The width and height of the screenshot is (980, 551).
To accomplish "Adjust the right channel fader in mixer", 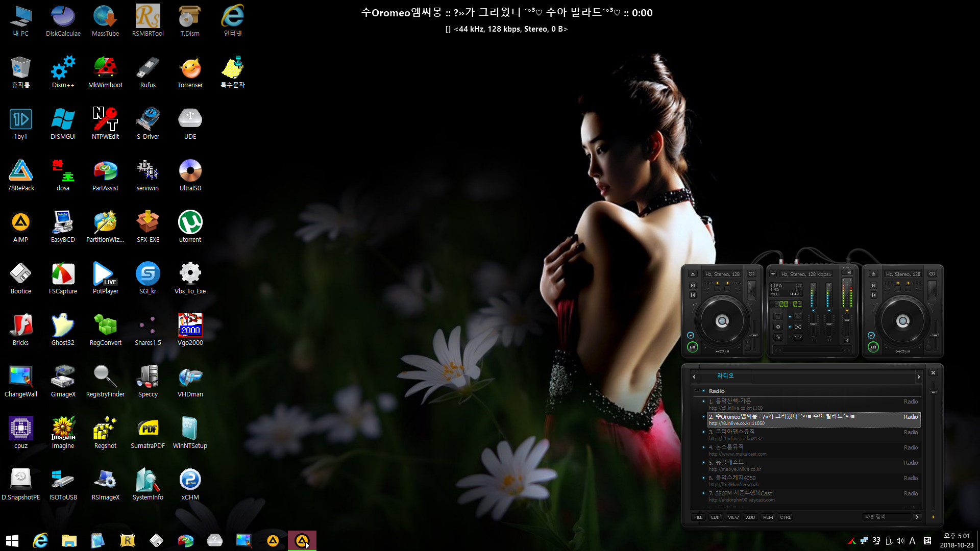I will tap(829, 324).
